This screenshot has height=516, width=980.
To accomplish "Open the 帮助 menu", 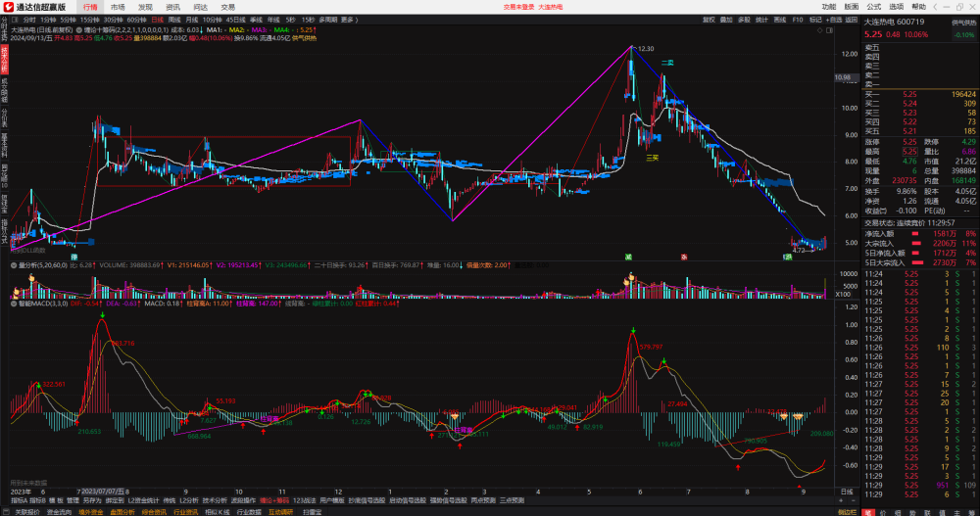I will 919,7.
